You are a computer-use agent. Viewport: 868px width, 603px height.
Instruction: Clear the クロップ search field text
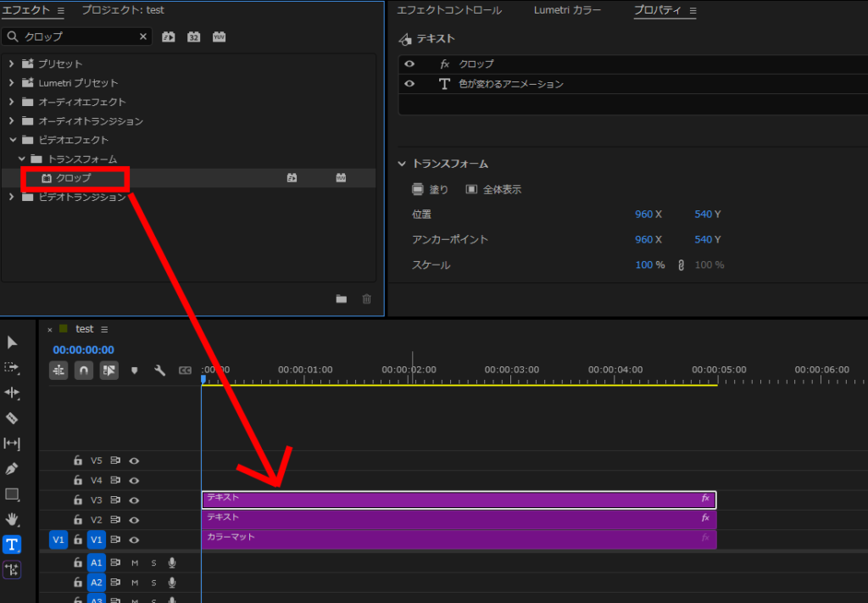click(143, 36)
